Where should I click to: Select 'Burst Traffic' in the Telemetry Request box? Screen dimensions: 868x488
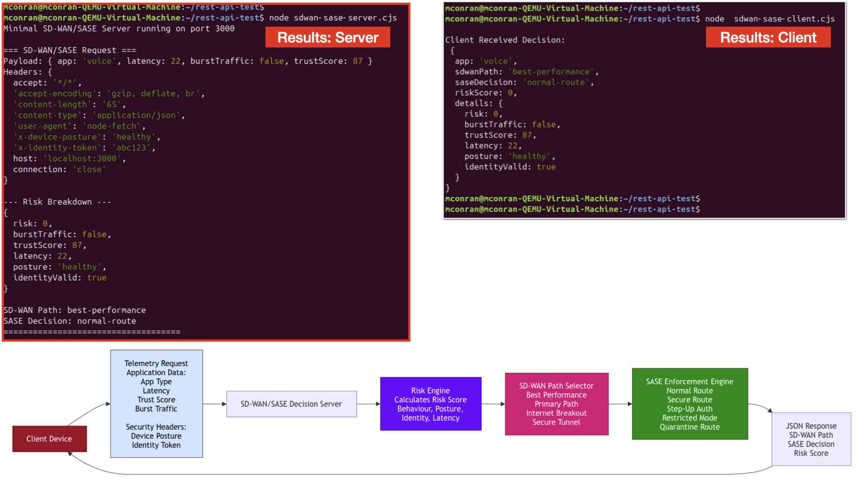coord(156,408)
